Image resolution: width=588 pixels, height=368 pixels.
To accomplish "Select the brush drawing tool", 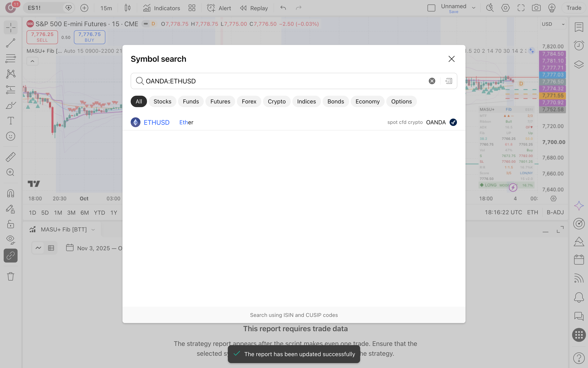I will pos(10,105).
